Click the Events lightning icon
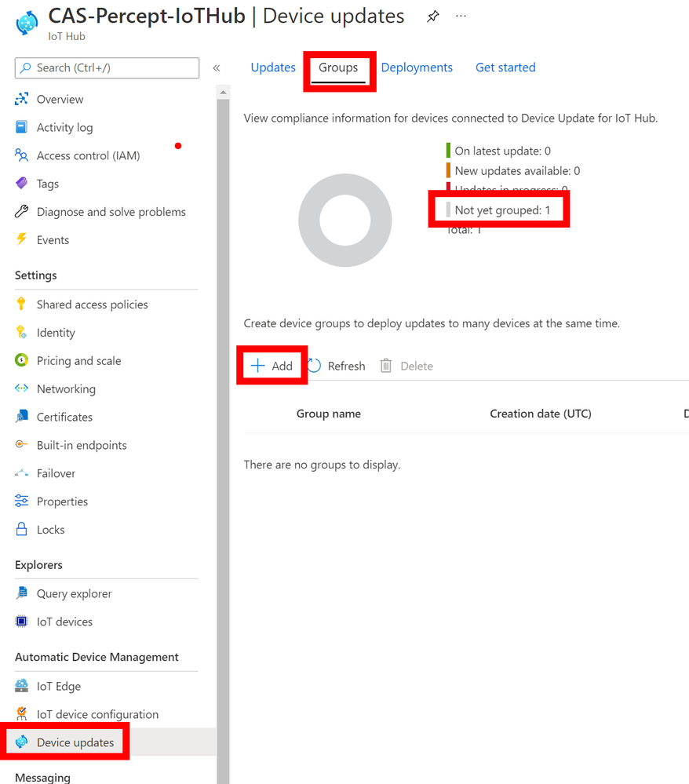This screenshot has width=689, height=784. [21, 239]
